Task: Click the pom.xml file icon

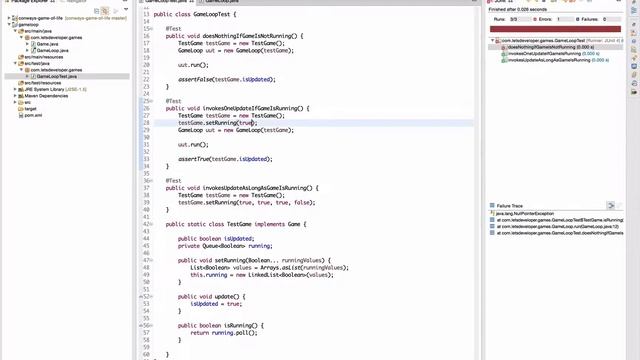Action: click(21, 116)
